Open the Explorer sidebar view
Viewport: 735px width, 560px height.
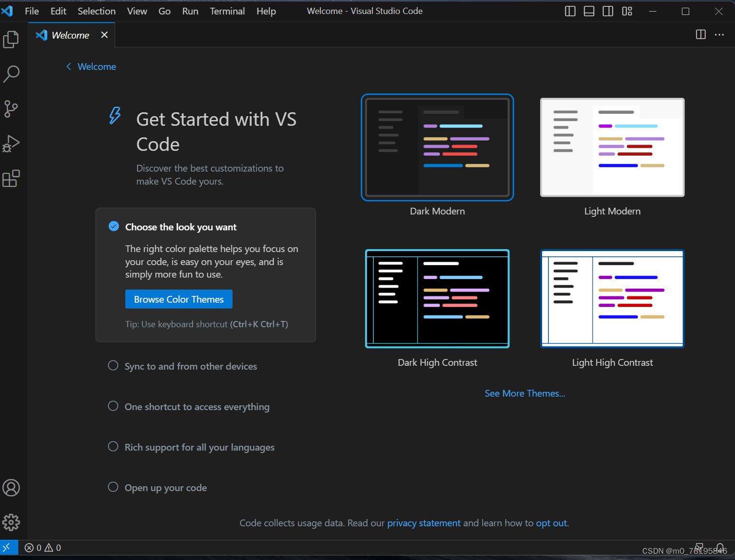tap(11, 40)
